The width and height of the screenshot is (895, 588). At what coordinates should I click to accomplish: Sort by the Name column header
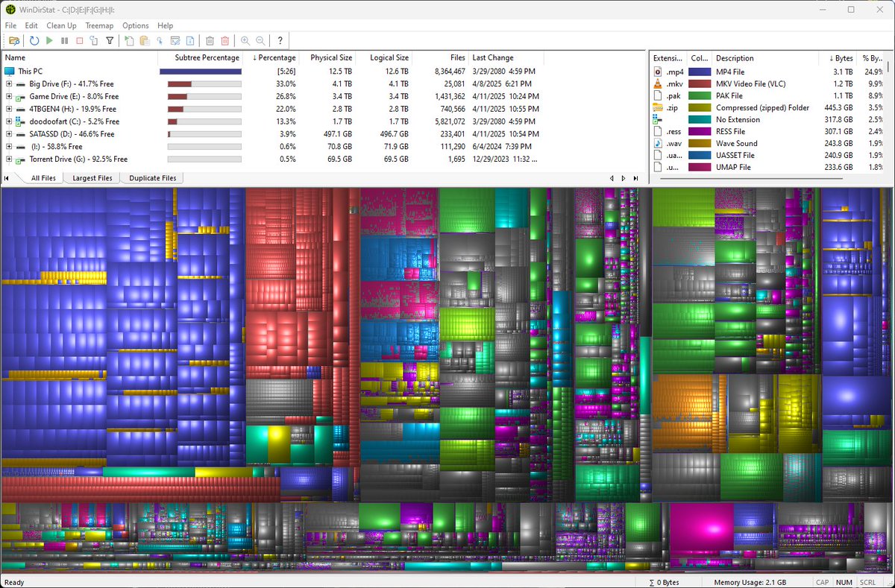pyautogui.click(x=80, y=57)
